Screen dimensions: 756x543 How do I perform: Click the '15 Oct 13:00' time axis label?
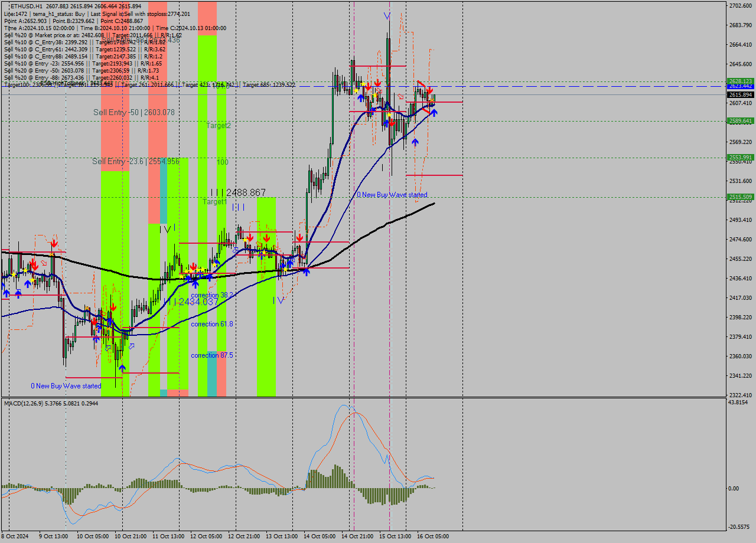(x=395, y=537)
